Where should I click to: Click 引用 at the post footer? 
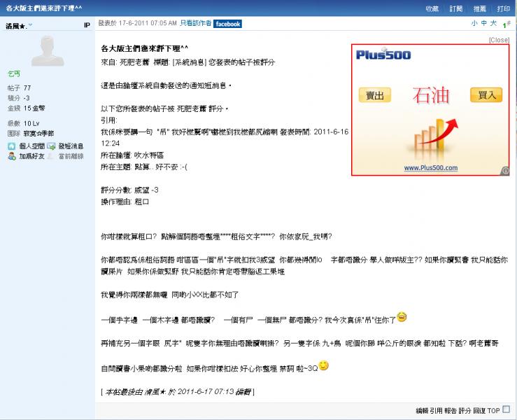[x=436, y=411]
